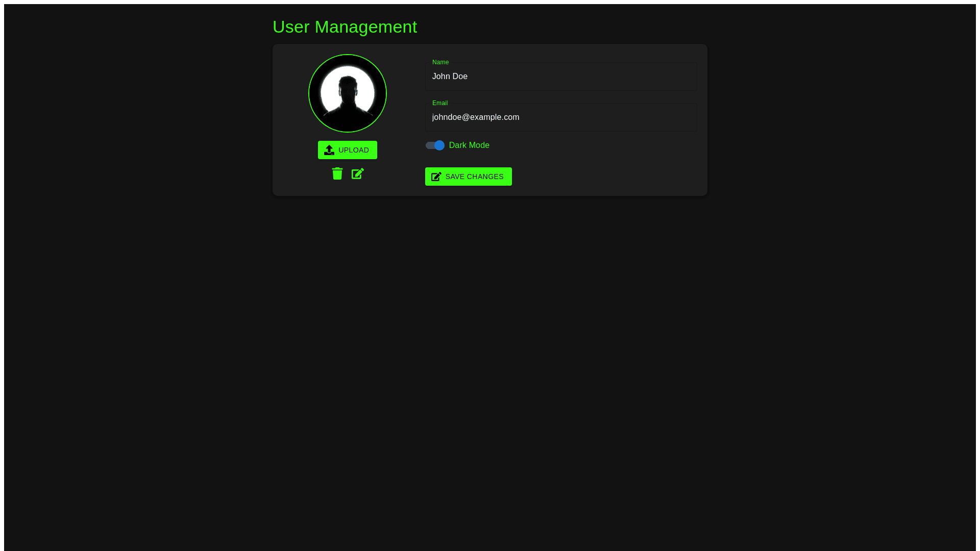Click the small Email field label

(440, 103)
